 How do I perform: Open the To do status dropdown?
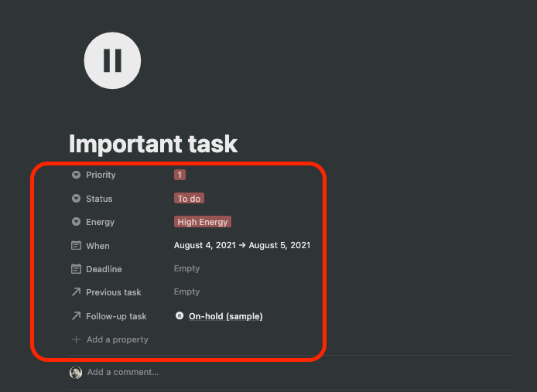[x=189, y=199]
